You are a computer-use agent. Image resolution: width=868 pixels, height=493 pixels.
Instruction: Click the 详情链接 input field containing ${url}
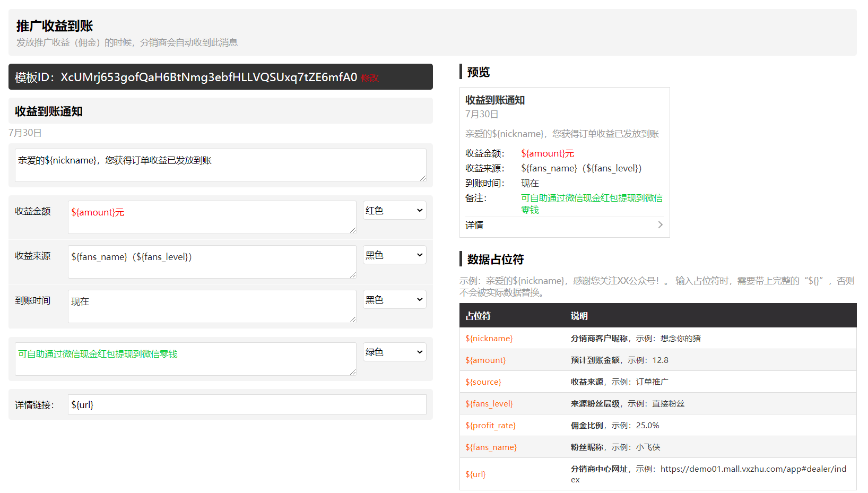[x=247, y=405]
